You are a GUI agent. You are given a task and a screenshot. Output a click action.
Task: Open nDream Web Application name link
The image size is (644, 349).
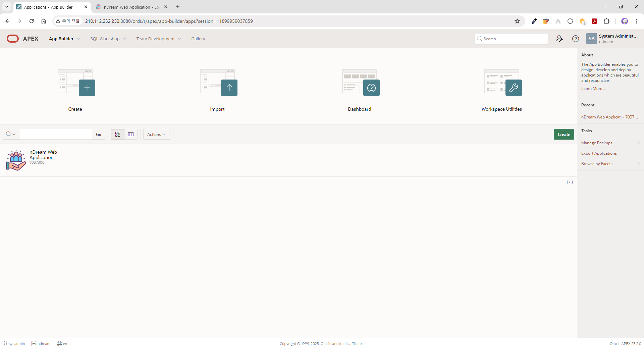pos(43,155)
